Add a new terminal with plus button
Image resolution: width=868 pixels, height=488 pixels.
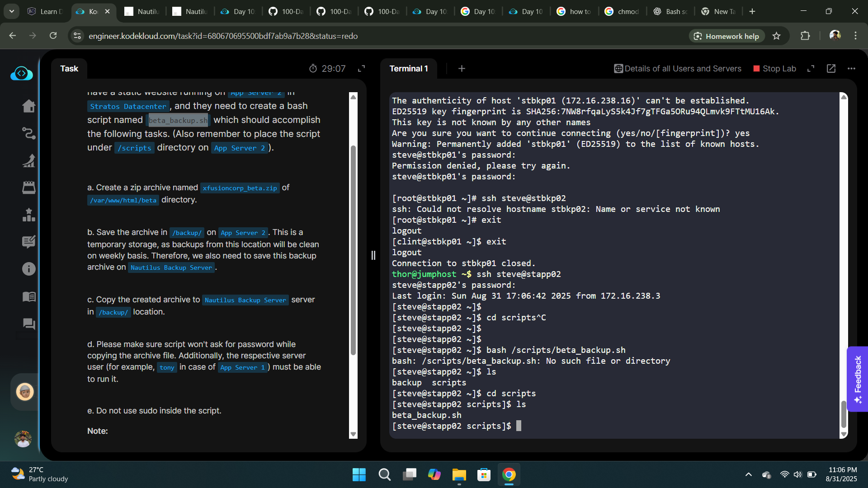(x=462, y=69)
